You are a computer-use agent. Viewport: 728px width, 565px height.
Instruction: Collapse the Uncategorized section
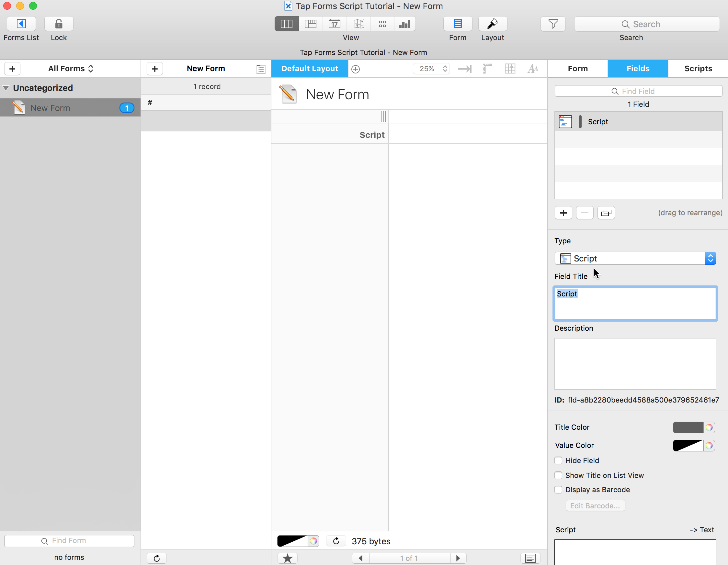click(6, 88)
